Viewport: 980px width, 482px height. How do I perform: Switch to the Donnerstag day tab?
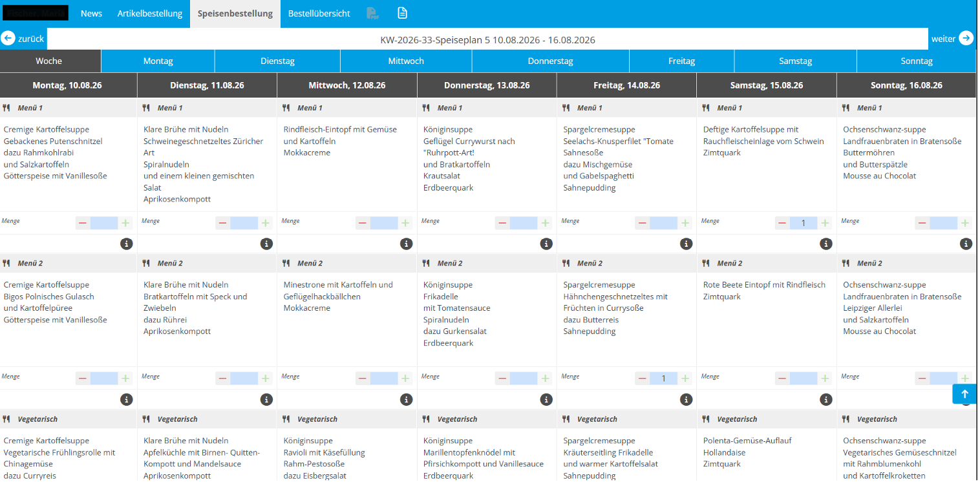click(x=551, y=61)
